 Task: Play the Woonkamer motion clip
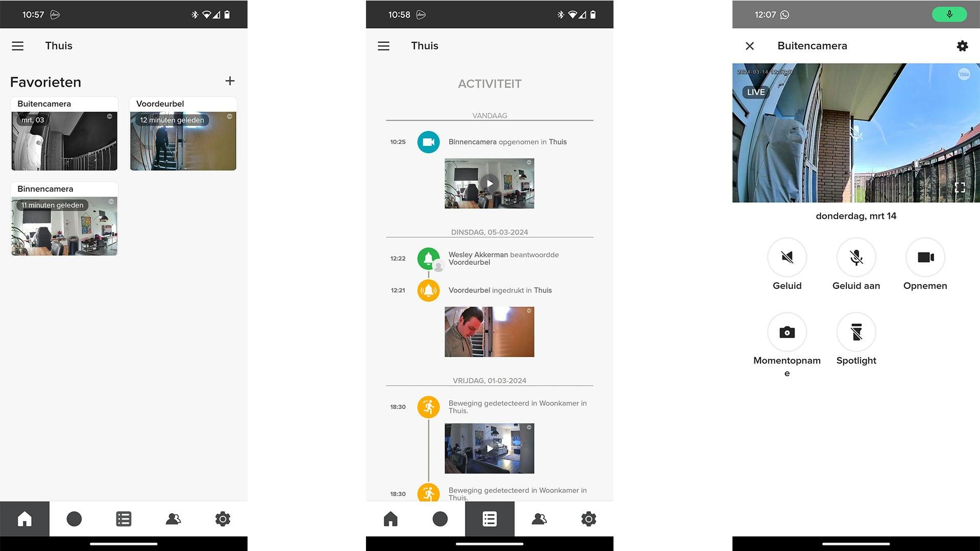pos(489,448)
